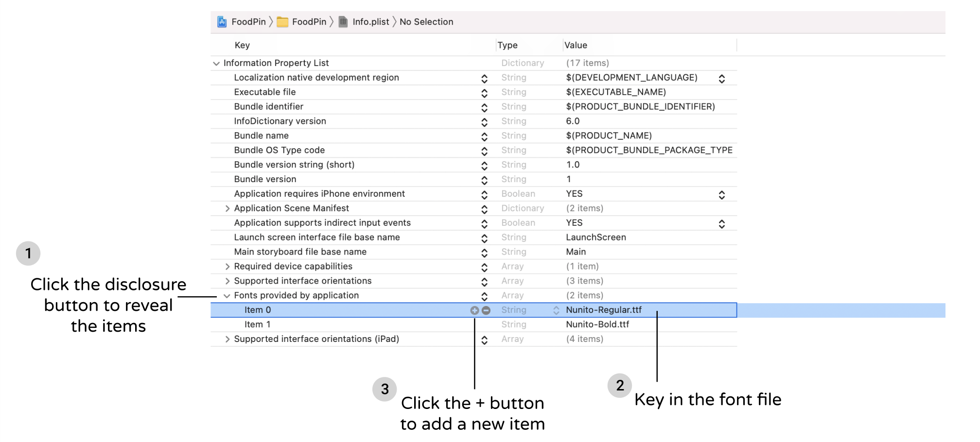Click the Key column header
This screenshot has height=442, width=980.
[242, 45]
